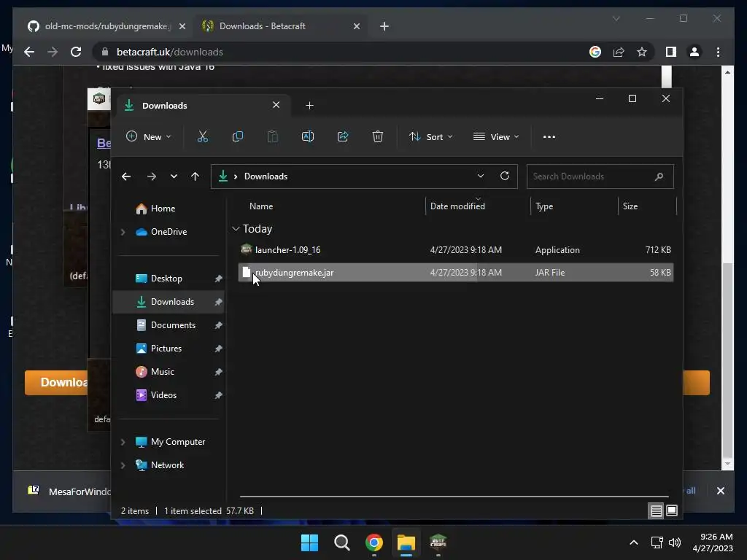Screen dimensions: 747x560
Task: Select Home in navigation pane
Action: point(163,209)
